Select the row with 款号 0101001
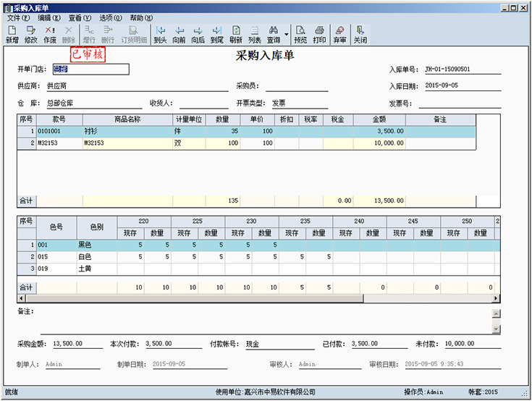 (246, 131)
